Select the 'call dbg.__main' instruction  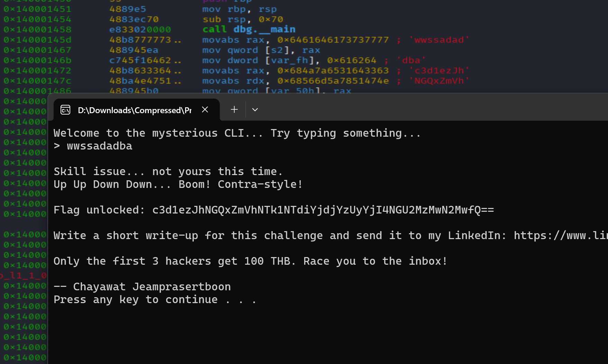[x=249, y=29]
